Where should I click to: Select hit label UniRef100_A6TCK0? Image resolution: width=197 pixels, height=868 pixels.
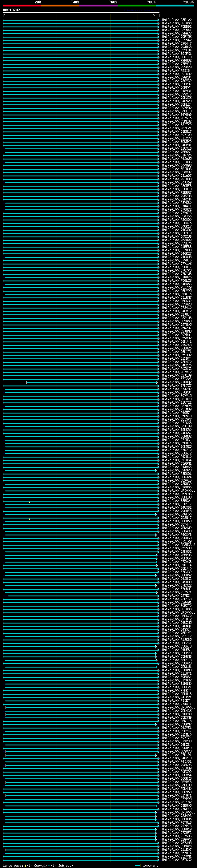[176, 860]
